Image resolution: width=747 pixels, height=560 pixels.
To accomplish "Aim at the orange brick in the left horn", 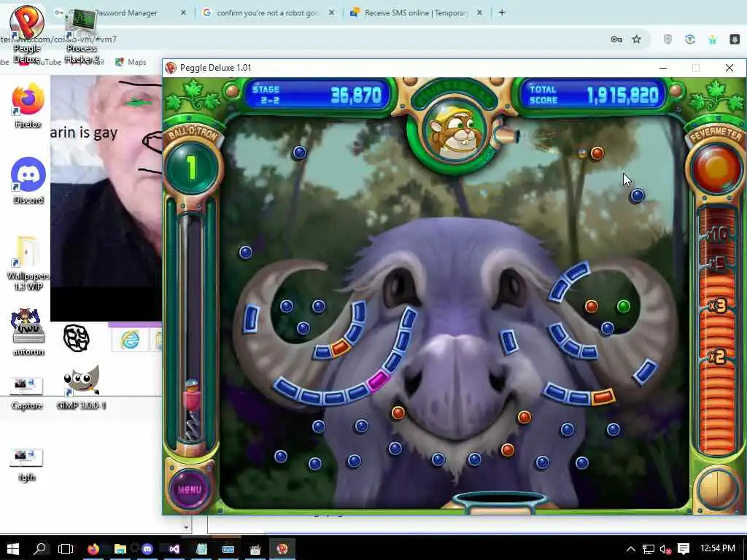I will tap(341, 347).
